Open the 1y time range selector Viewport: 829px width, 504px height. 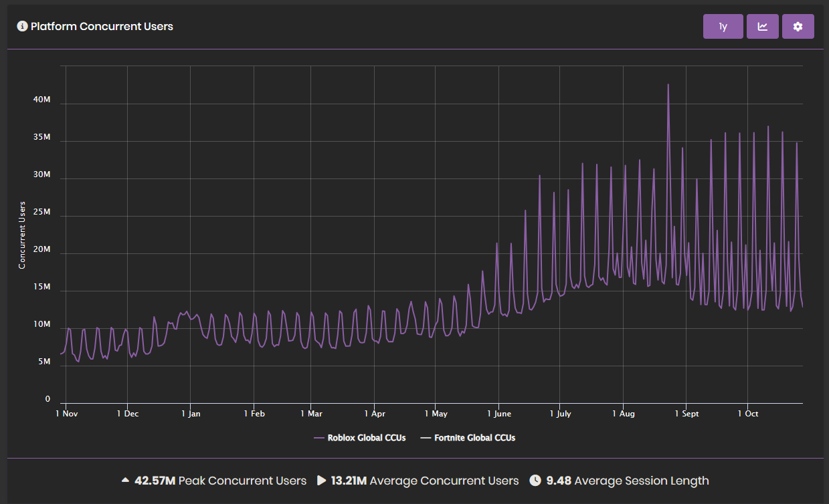click(x=723, y=27)
